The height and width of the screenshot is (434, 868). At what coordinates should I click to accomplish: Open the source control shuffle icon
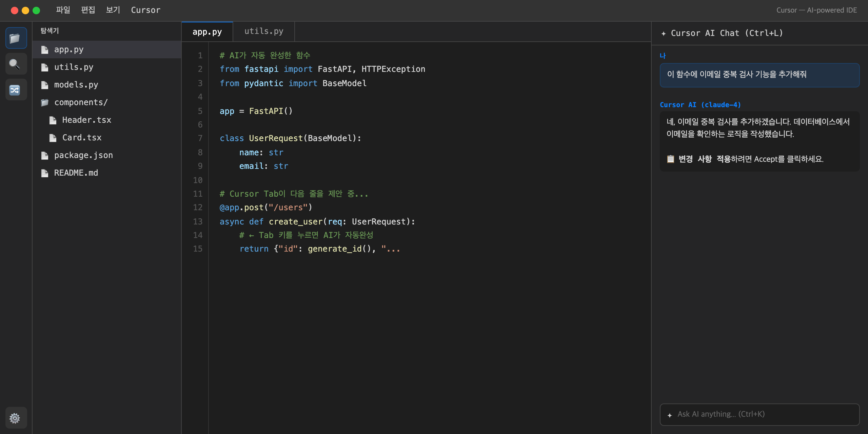click(16, 90)
